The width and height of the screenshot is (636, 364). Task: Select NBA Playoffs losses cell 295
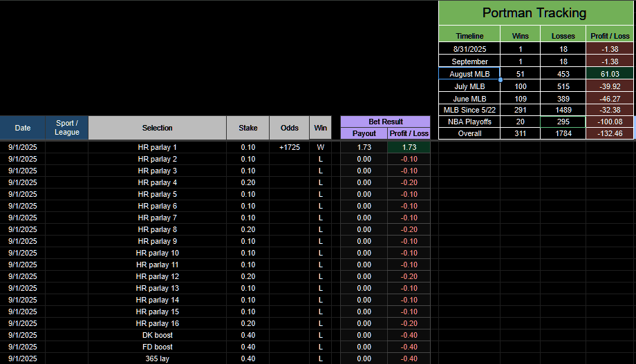(563, 122)
